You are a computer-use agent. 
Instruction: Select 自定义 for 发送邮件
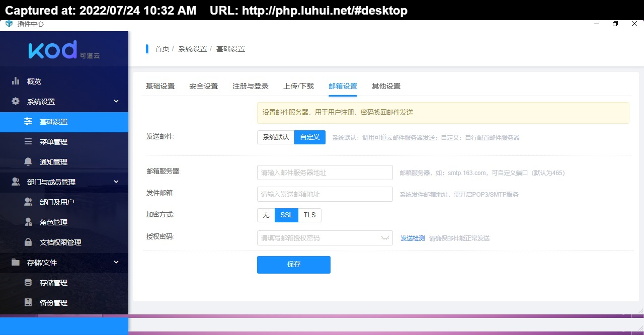310,137
